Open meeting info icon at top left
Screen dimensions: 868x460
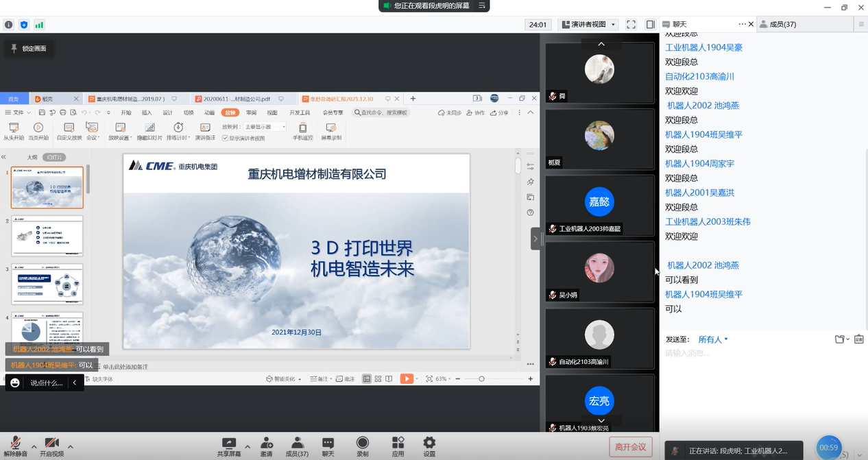coord(9,25)
